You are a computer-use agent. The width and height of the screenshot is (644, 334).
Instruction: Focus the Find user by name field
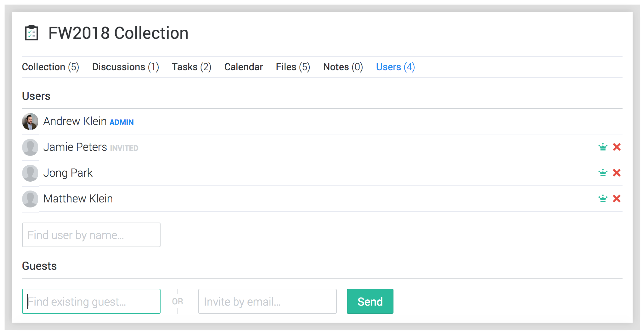coord(91,235)
